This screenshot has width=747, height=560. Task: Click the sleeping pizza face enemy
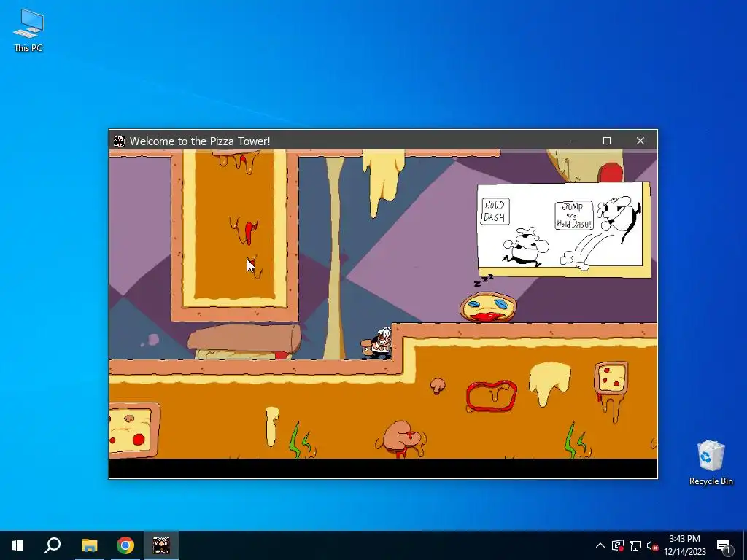pos(488,306)
